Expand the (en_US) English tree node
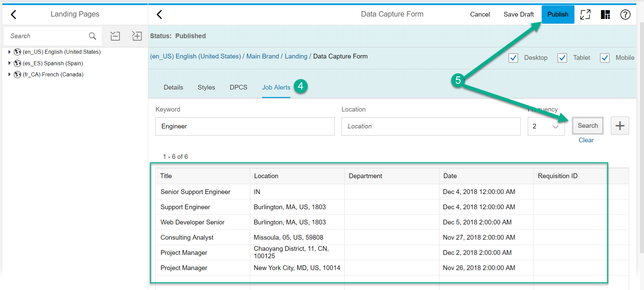 tap(9, 52)
